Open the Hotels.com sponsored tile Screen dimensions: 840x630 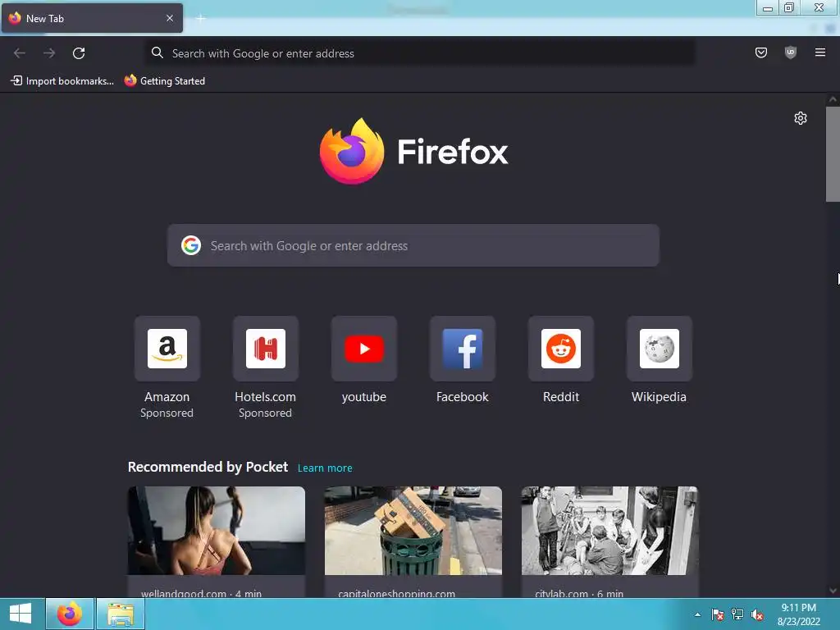click(265, 349)
